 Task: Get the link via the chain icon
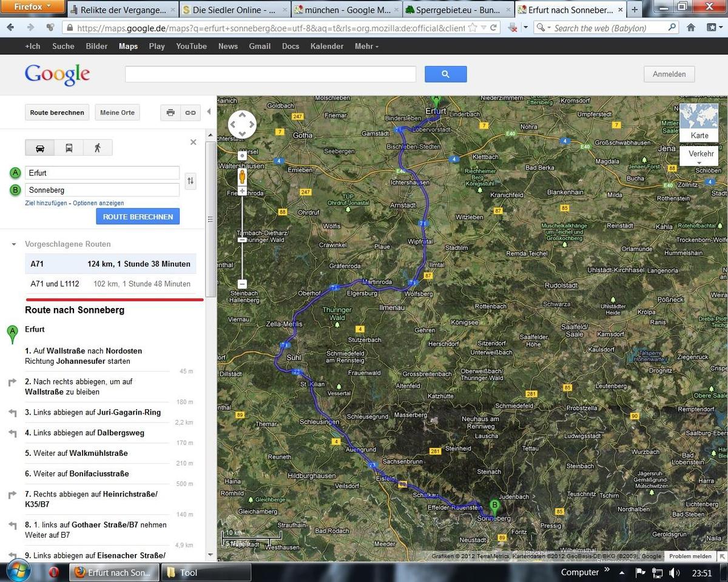(190, 113)
